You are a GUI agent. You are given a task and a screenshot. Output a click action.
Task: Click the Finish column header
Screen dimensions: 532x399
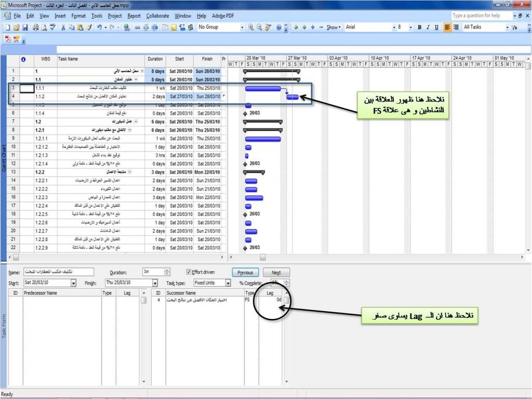pos(207,59)
